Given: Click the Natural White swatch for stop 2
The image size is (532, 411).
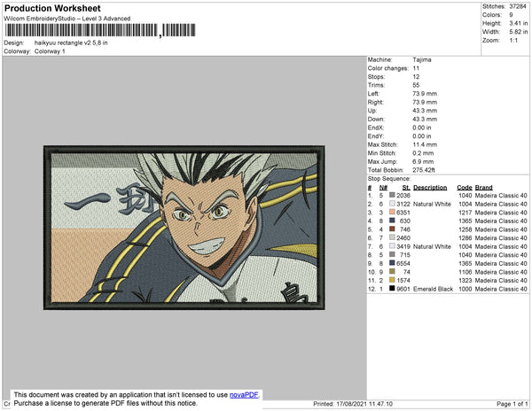Looking at the screenshot, I should pyautogui.click(x=392, y=204).
